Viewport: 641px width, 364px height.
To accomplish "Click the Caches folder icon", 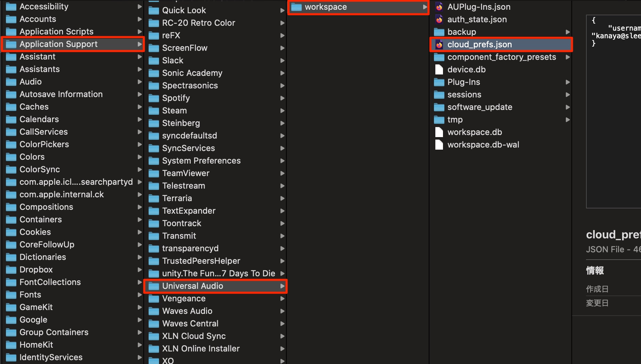I will (x=11, y=107).
